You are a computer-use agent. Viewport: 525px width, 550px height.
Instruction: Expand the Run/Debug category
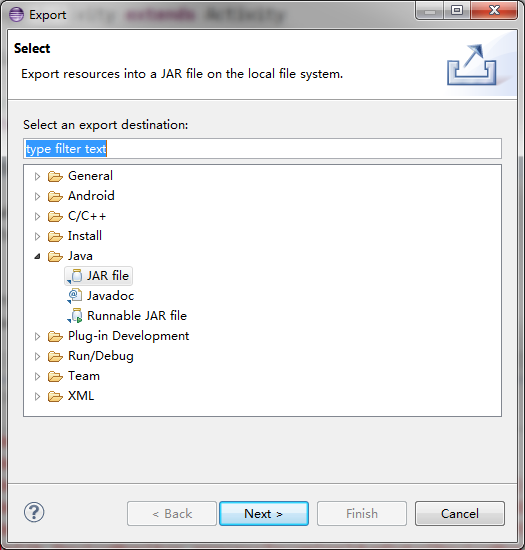37,356
